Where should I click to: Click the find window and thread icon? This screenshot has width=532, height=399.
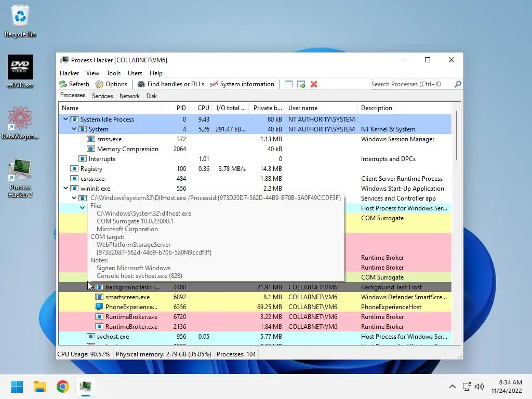pos(301,84)
